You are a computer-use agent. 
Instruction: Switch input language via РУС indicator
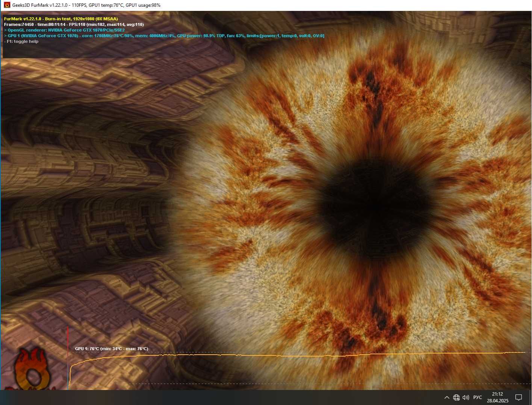pyautogui.click(x=478, y=397)
